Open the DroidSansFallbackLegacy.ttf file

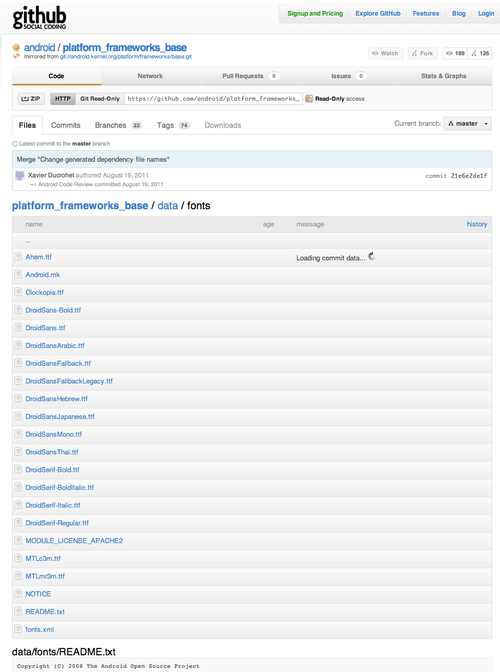69,381
